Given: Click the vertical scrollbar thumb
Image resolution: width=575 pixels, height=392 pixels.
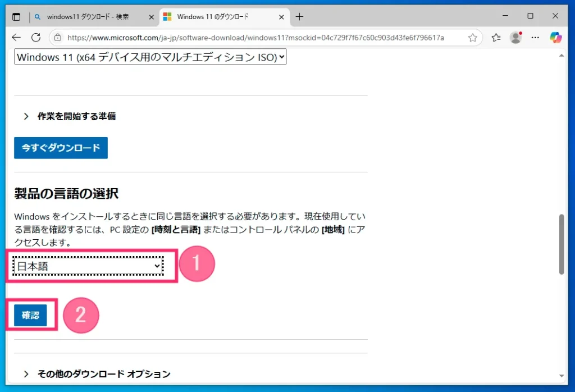Looking at the screenshot, I should coord(562,244).
